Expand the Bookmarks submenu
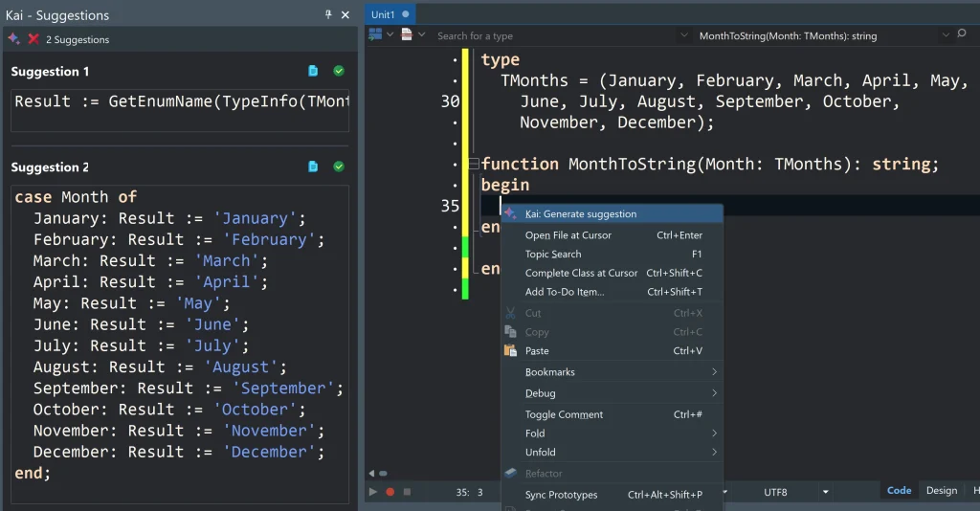 612,372
